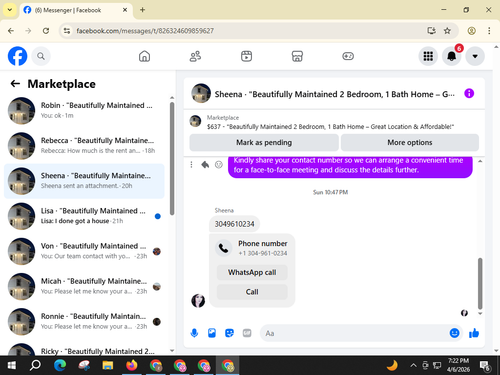Choose a GIF icon in composer
The width and height of the screenshot is (500, 375).
tap(247, 333)
